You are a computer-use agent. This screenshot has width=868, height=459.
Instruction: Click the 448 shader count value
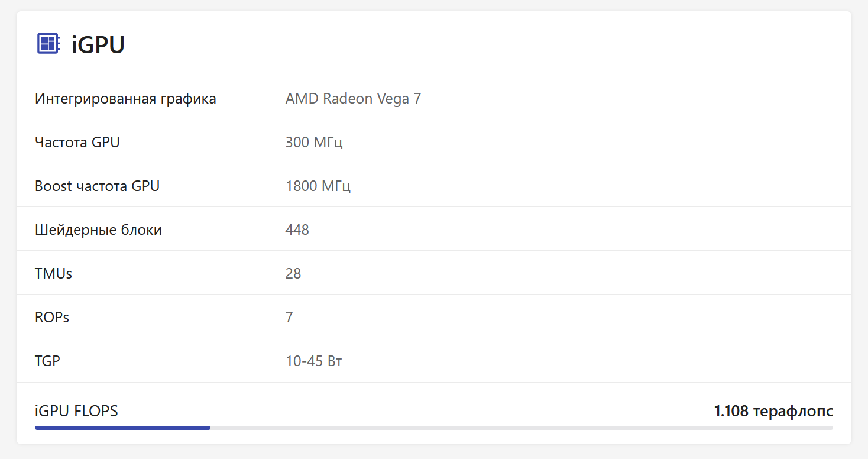click(x=297, y=229)
